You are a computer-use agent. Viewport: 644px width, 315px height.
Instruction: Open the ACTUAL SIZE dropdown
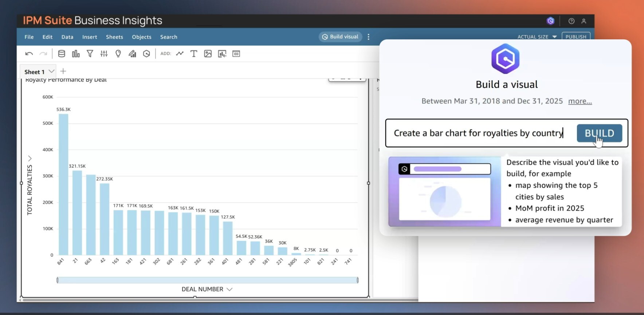[x=537, y=37]
